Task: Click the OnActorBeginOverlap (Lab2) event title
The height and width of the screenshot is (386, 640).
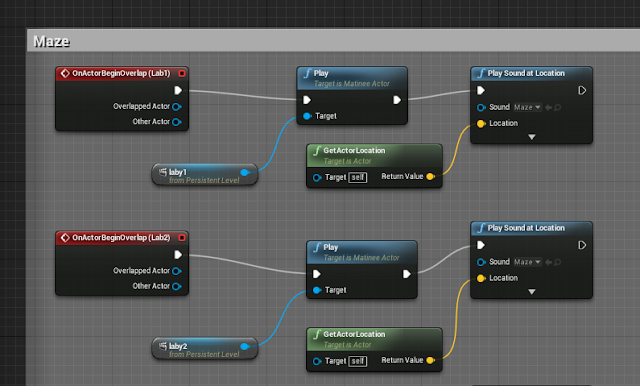Action: (x=121, y=238)
